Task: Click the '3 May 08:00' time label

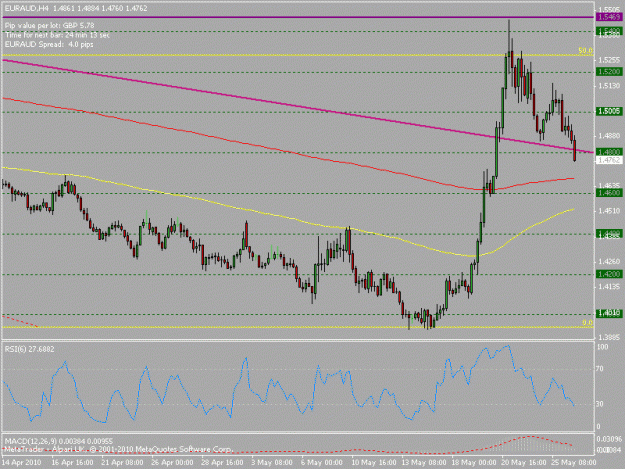Action: (272, 463)
